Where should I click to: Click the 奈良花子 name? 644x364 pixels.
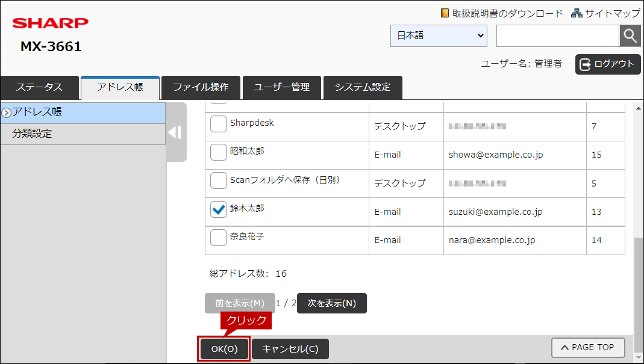coord(247,236)
